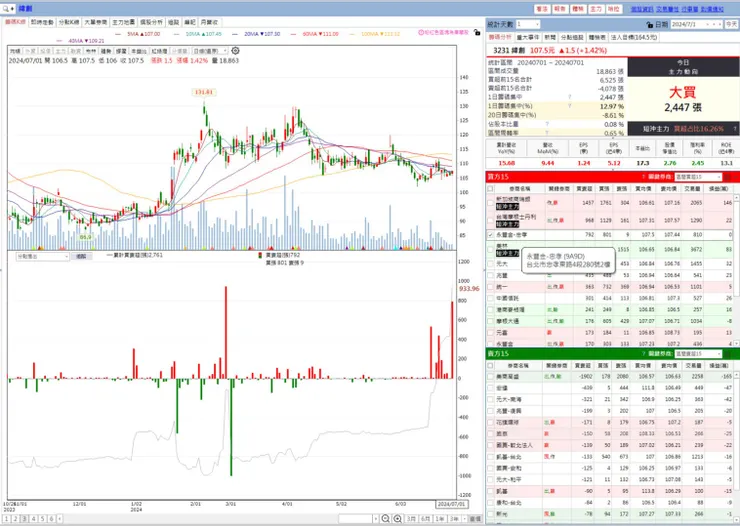Screen dimensions: 740x526
Task: Click the zoom-in magnifier below the chart
Action: click(x=397, y=518)
